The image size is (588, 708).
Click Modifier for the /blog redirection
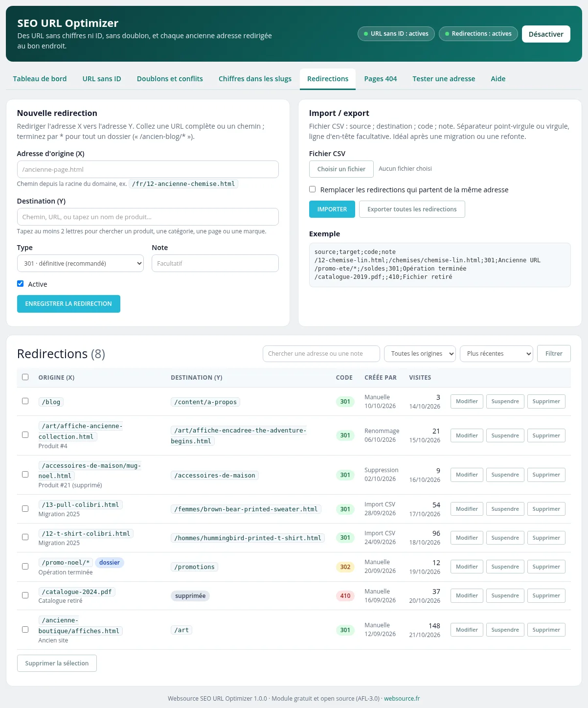click(x=467, y=402)
